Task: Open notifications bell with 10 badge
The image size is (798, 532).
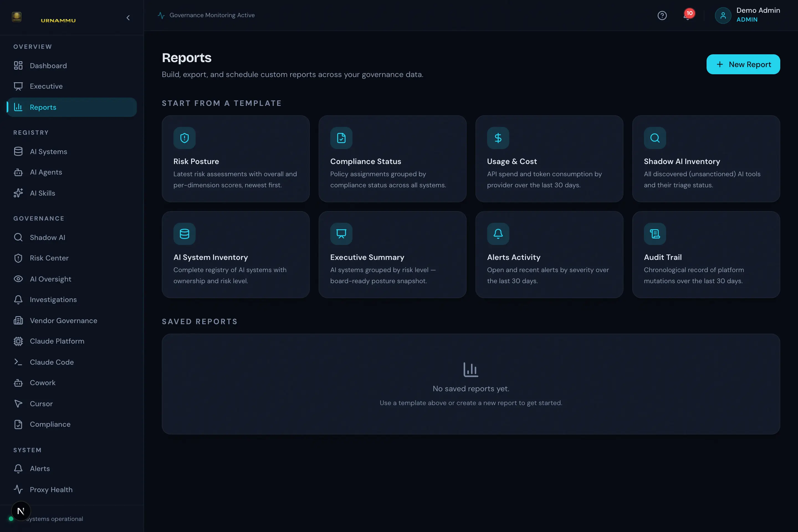Action: click(x=688, y=15)
